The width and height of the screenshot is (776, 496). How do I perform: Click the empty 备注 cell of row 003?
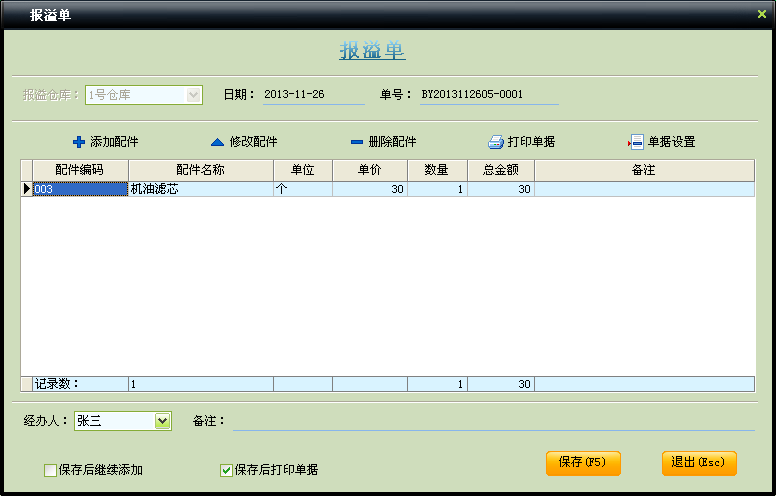(644, 189)
